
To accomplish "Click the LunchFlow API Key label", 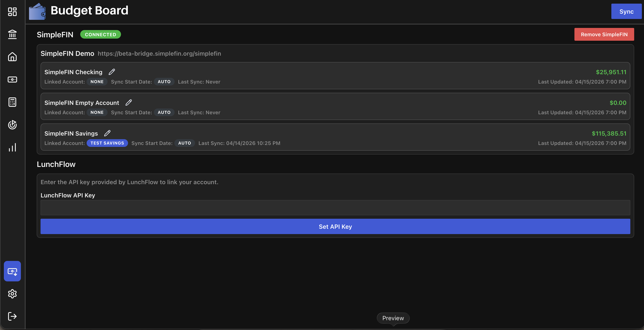I will (68, 195).
